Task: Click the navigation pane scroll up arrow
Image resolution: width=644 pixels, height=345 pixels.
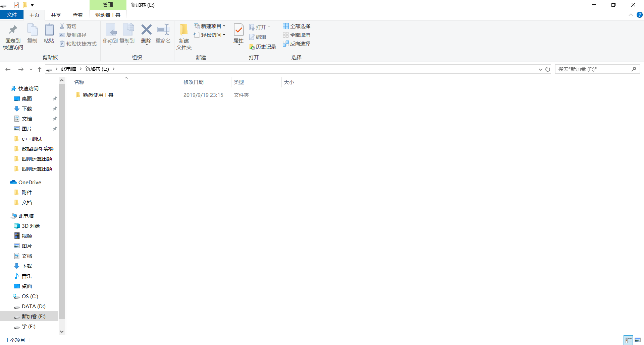Action: click(x=62, y=80)
